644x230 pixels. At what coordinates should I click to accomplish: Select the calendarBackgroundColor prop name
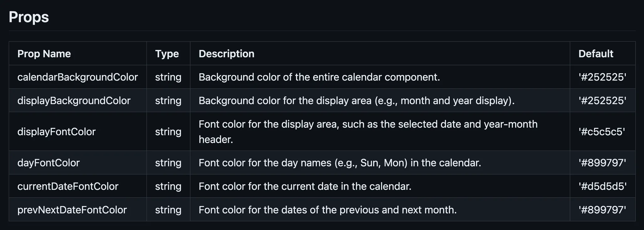(78, 77)
